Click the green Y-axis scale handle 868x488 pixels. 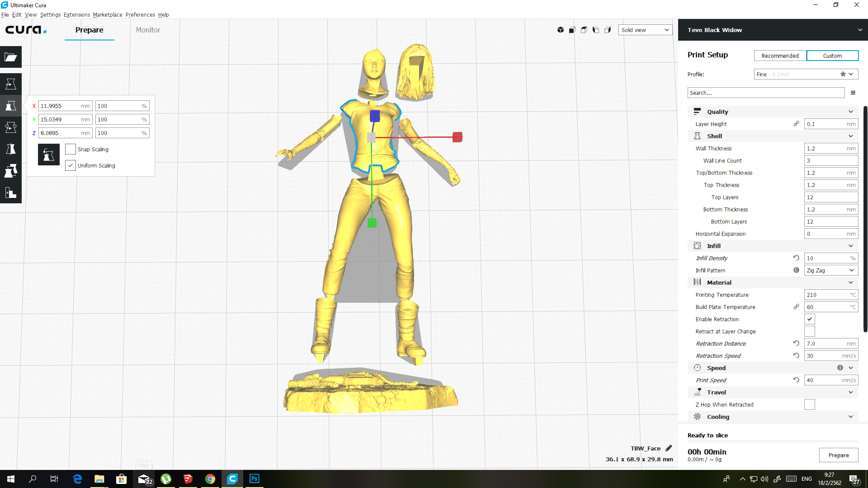click(372, 223)
